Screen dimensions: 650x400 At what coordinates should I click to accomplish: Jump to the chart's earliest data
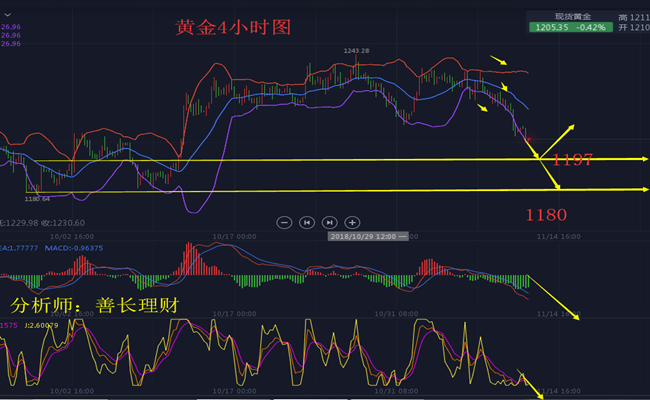(x=307, y=222)
